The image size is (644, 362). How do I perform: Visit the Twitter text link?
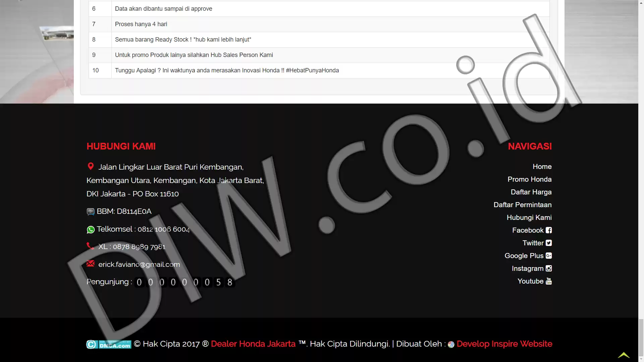[533, 243]
